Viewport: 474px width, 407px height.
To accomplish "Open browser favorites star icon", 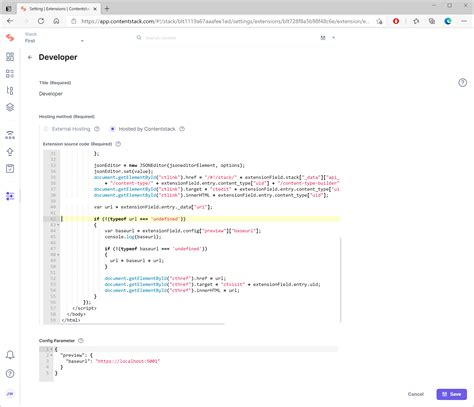I will [416, 21].
